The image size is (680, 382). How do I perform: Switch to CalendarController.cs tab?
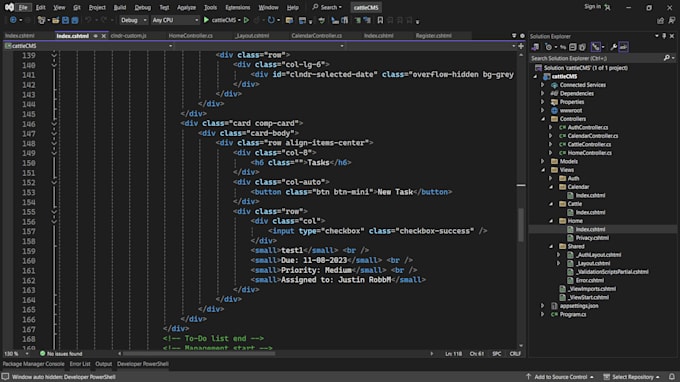(317, 36)
